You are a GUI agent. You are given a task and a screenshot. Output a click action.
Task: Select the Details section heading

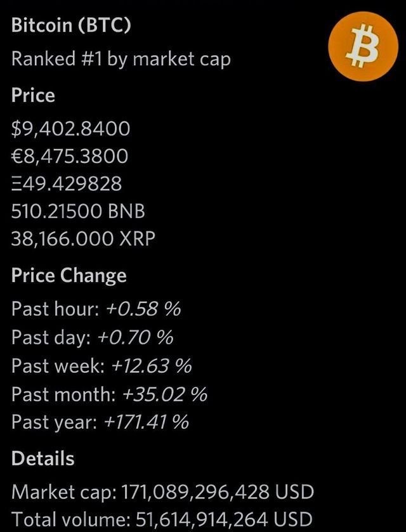43,458
